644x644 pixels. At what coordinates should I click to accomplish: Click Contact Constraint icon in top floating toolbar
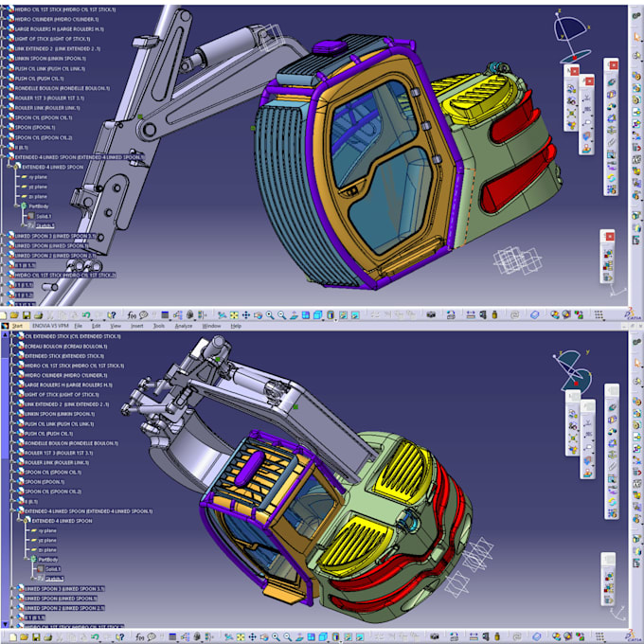point(612,94)
